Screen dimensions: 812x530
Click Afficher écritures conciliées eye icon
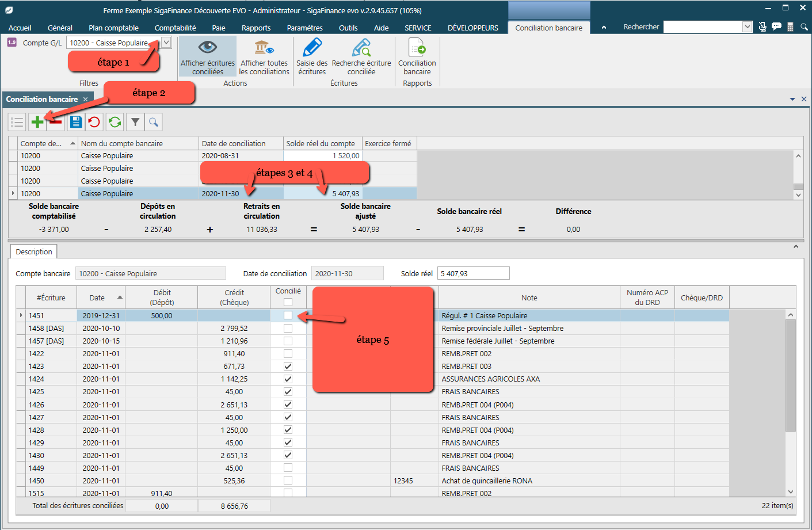(x=208, y=56)
